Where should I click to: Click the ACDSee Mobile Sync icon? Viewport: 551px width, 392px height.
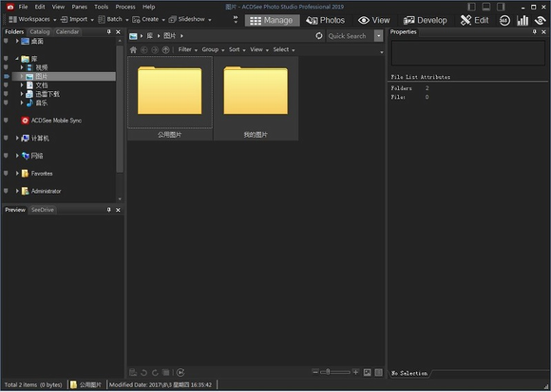(25, 121)
